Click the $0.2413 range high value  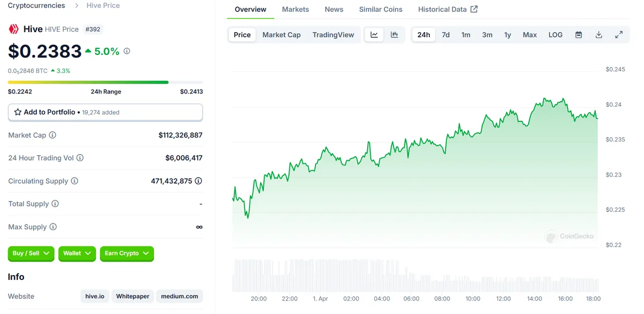[x=192, y=92]
